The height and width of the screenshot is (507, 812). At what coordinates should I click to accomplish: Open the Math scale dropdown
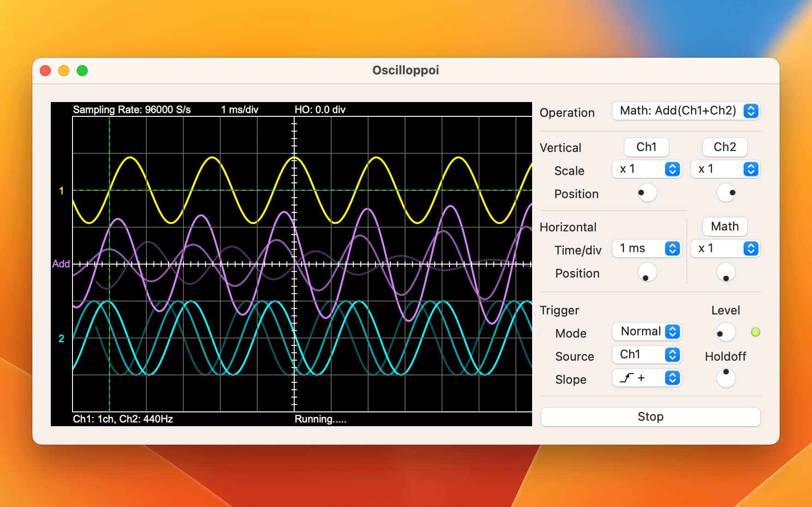pos(725,249)
